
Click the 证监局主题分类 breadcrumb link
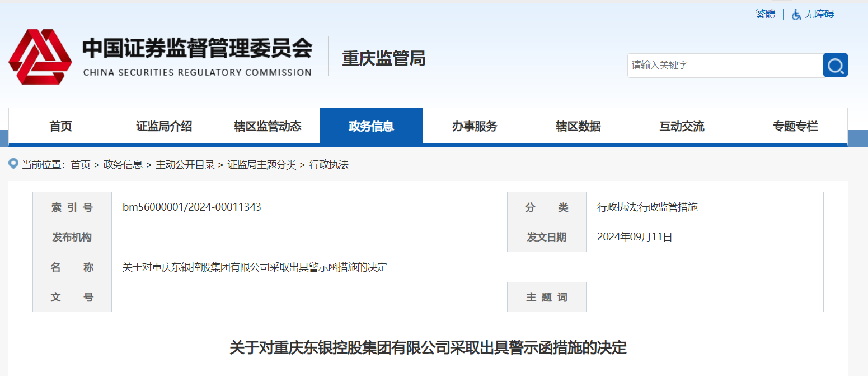coord(260,165)
